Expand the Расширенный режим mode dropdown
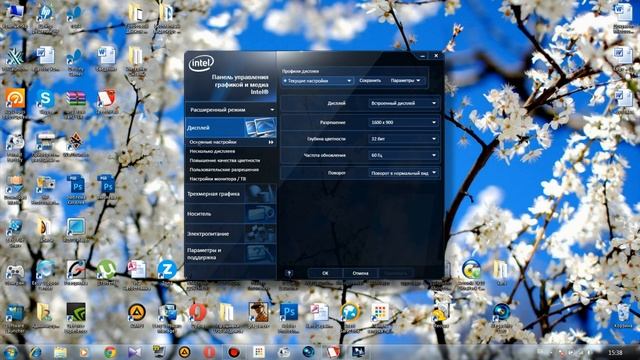 pos(231,110)
